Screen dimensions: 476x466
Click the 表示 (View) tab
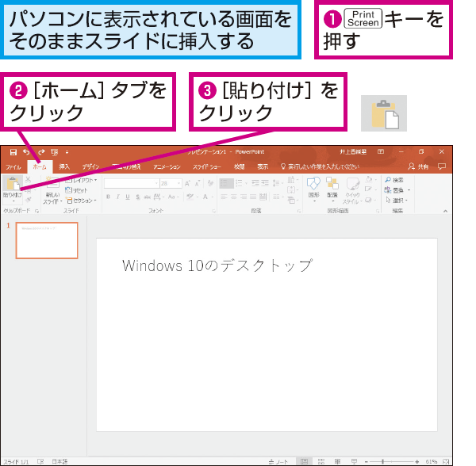pos(263,166)
